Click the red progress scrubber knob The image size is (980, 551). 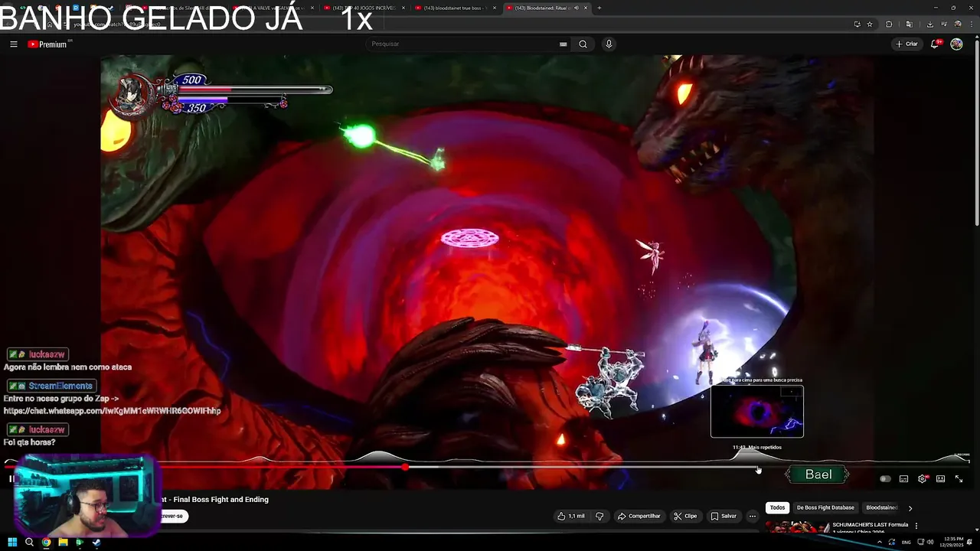(405, 467)
